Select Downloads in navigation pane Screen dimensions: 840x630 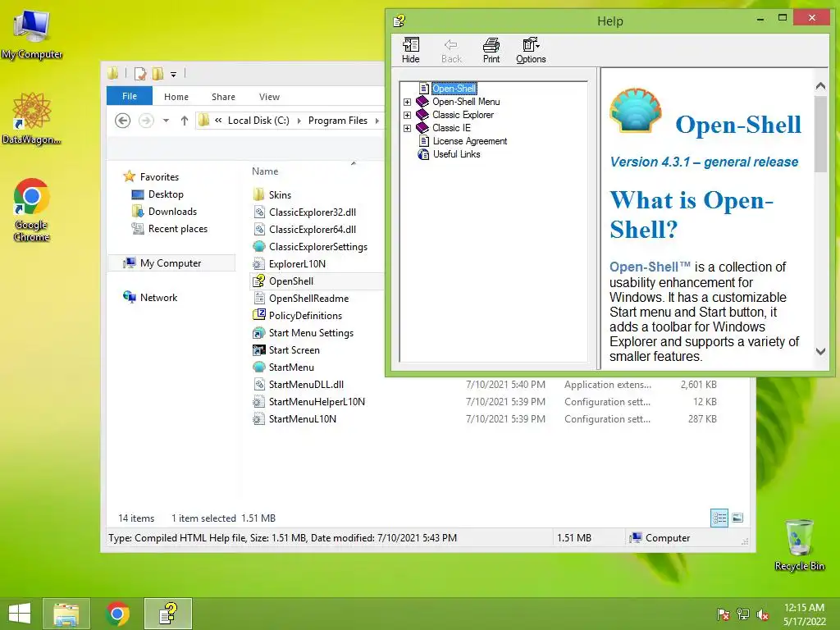(172, 211)
